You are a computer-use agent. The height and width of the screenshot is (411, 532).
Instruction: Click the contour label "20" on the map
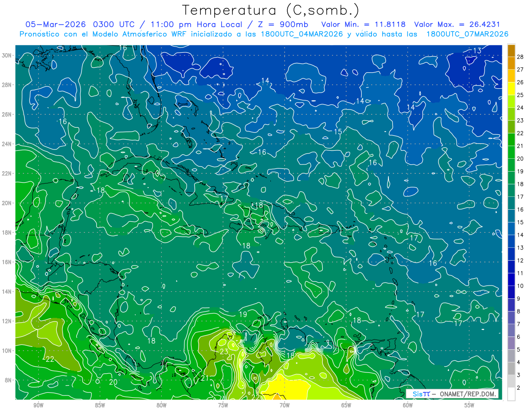click(113, 382)
